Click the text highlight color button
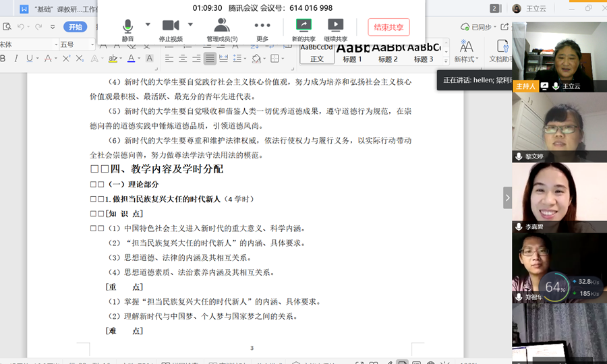The image size is (607, 364). (x=113, y=59)
